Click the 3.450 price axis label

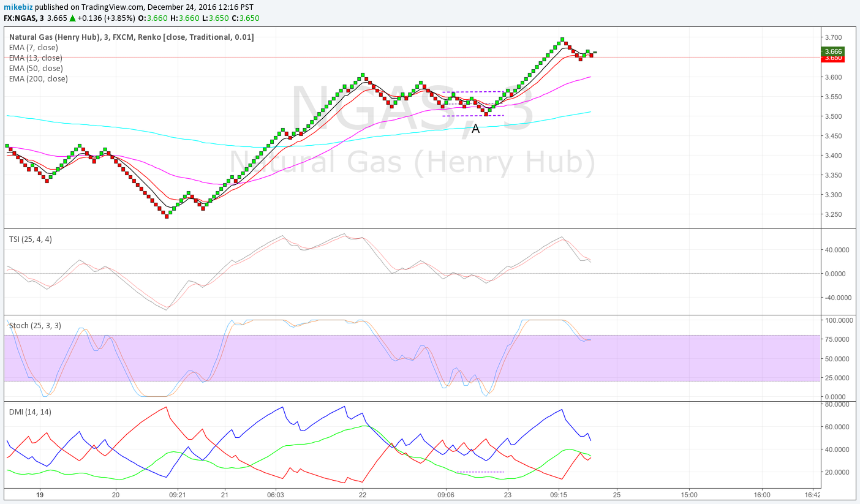(833, 136)
